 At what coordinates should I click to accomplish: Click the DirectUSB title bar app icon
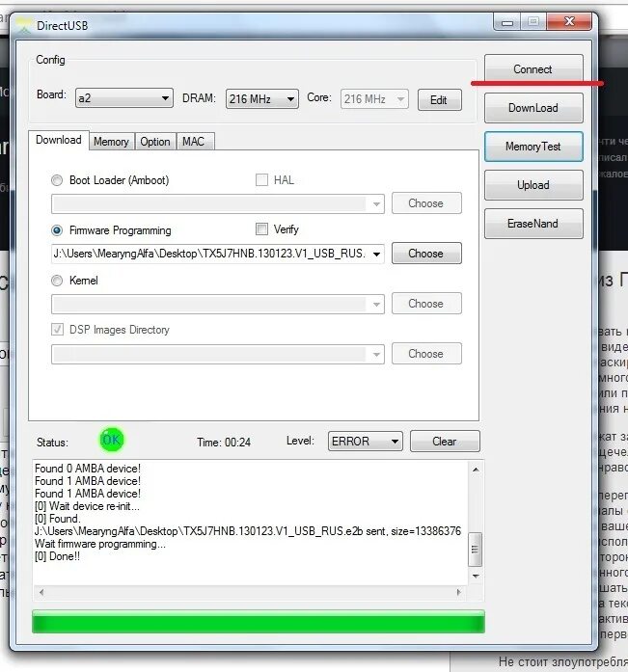[25, 26]
